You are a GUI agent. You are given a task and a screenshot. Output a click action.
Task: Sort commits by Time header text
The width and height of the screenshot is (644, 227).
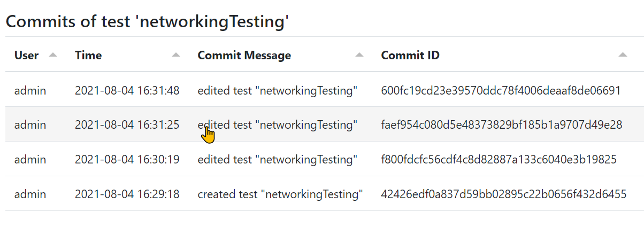tap(88, 55)
